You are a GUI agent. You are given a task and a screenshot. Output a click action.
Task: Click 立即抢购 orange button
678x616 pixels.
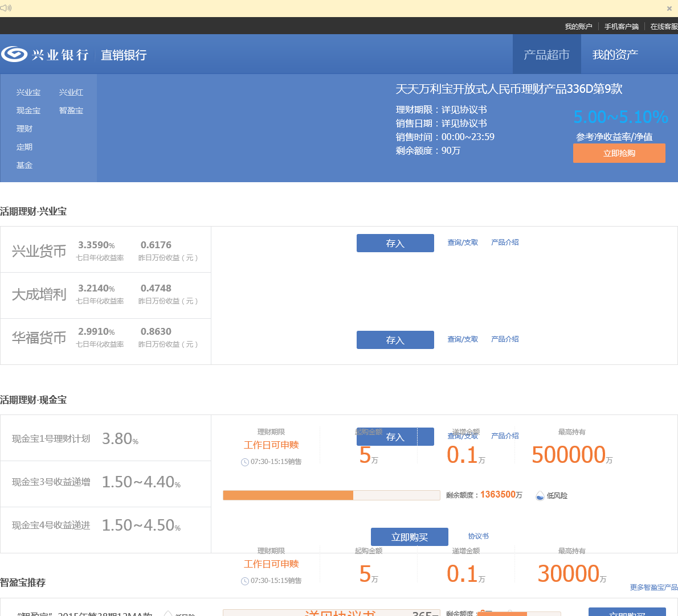coord(619,153)
